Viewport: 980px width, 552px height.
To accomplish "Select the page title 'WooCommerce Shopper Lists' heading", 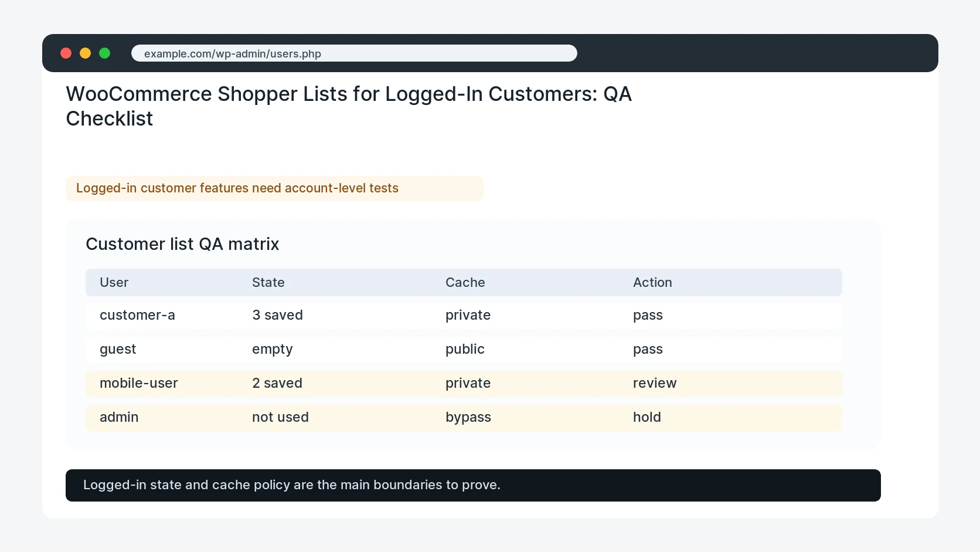I will click(x=349, y=106).
